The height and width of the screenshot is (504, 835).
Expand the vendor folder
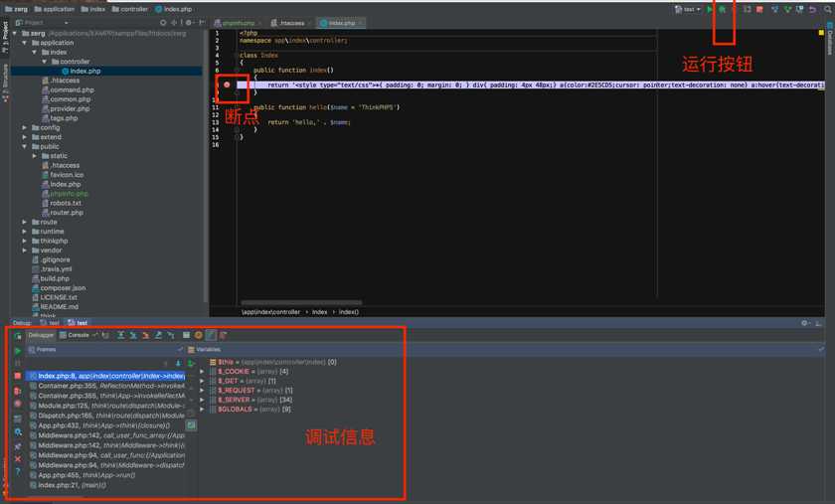[25, 251]
